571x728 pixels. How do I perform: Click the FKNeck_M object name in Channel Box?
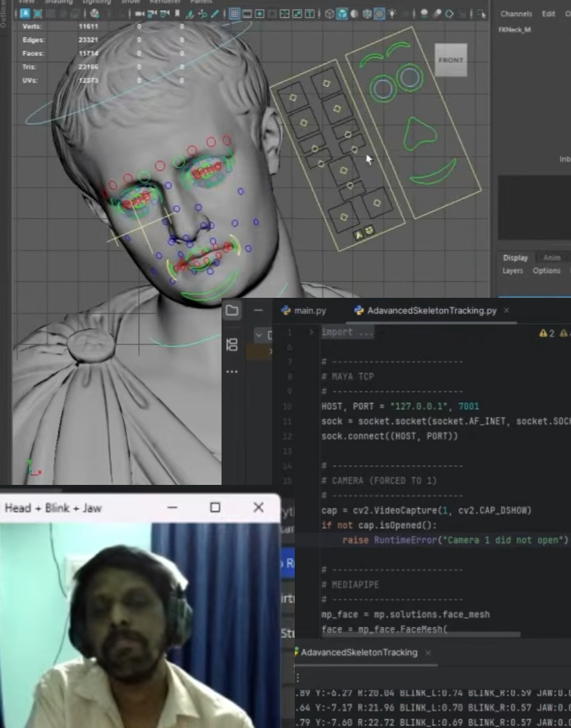coord(514,30)
